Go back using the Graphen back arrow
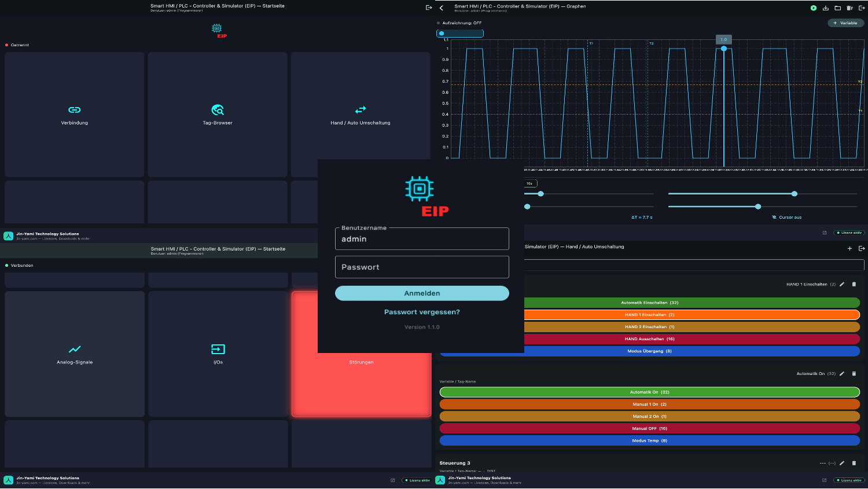Viewport: 868px width, 489px height. click(442, 8)
